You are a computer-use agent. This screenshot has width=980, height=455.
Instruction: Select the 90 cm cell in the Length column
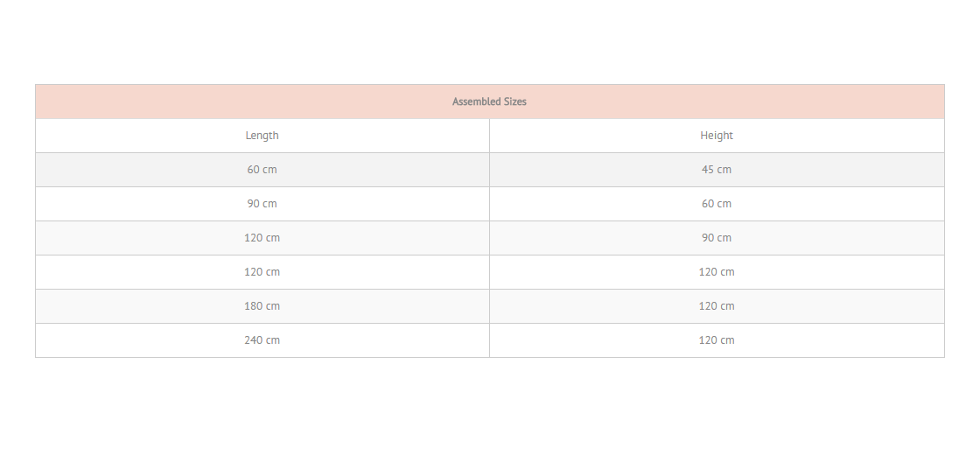pos(262,204)
